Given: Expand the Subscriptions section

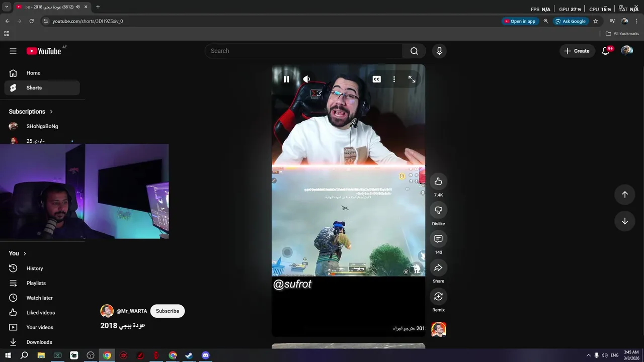Looking at the screenshot, I should pyautogui.click(x=31, y=112).
